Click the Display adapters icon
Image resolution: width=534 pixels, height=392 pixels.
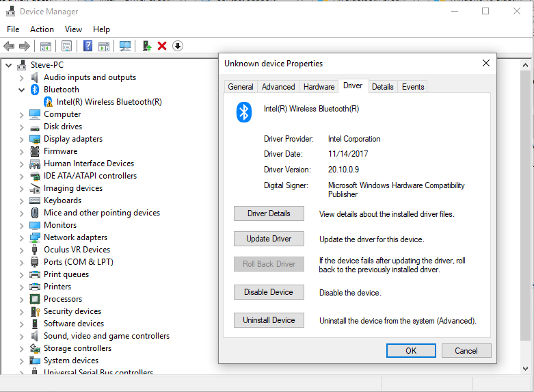tap(35, 139)
